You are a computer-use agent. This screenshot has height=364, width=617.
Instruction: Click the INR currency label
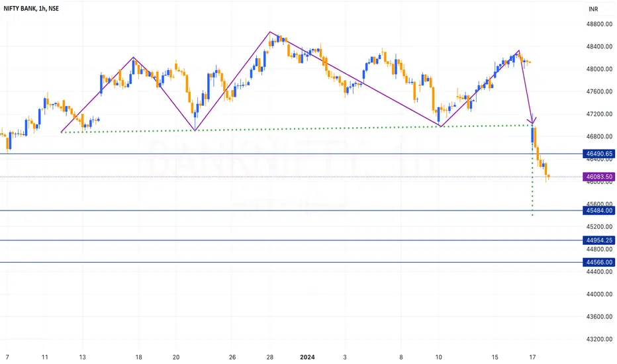pyautogui.click(x=593, y=9)
